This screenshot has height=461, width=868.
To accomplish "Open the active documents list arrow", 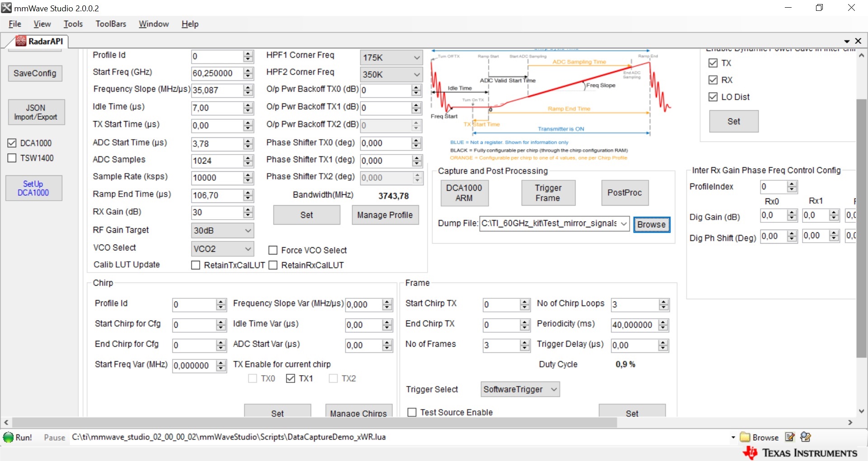I will 847,42.
